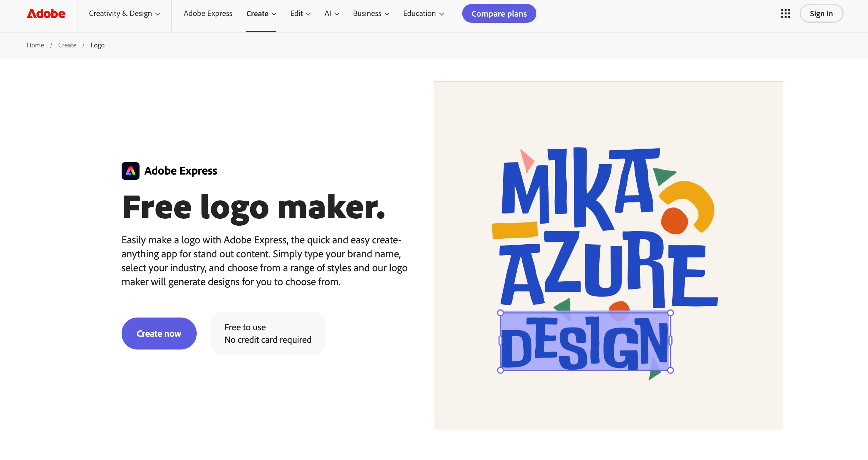Expand the AI menu
The width and height of the screenshot is (868, 460).
tap(332, 13)
